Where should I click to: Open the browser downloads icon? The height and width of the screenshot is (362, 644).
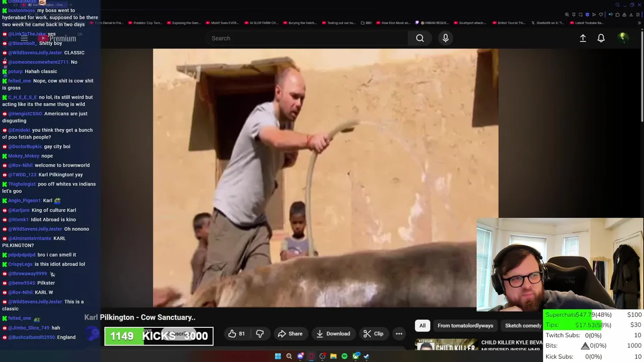click(631, 15)
